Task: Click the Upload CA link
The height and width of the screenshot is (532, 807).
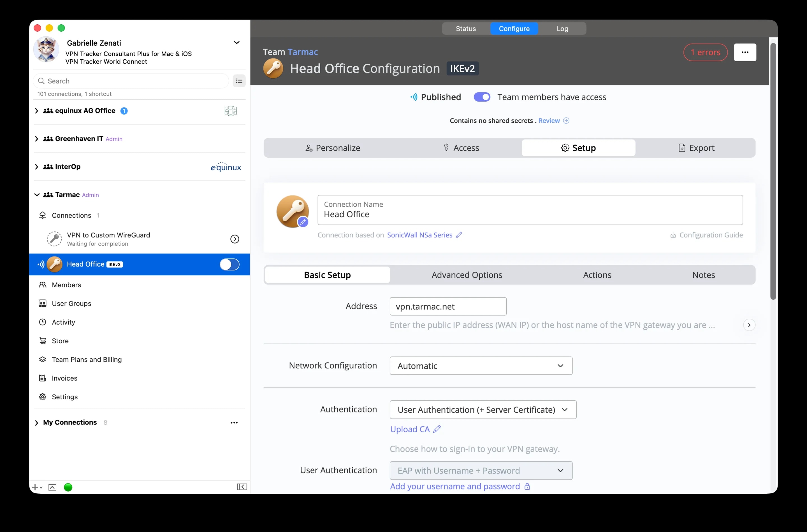Action: [410, 429]
